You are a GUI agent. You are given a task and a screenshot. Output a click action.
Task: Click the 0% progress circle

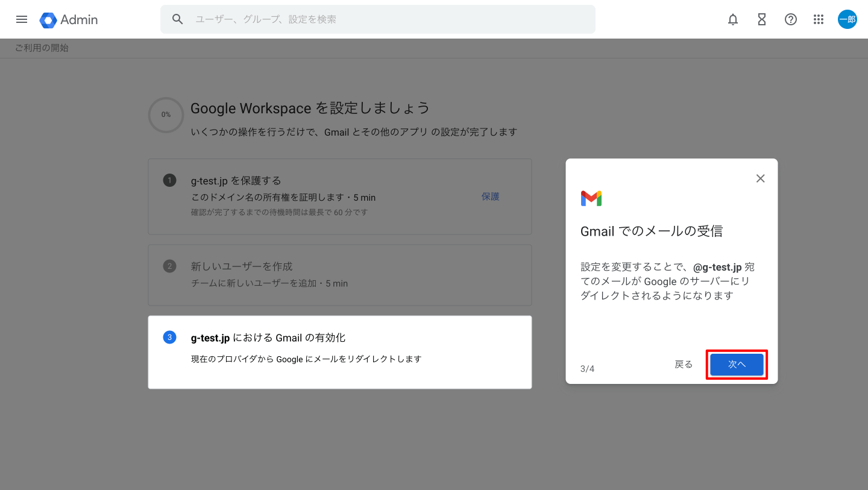pos(166,115)
